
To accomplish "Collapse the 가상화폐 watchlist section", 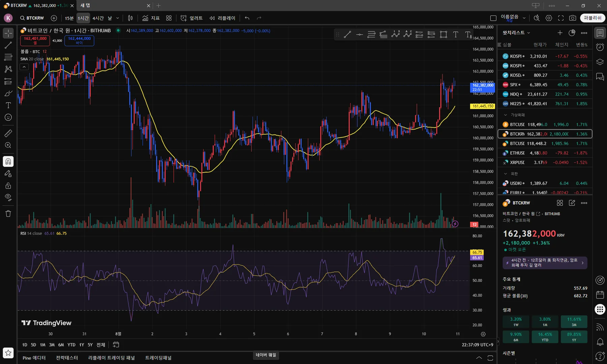I will pos(505,115).
